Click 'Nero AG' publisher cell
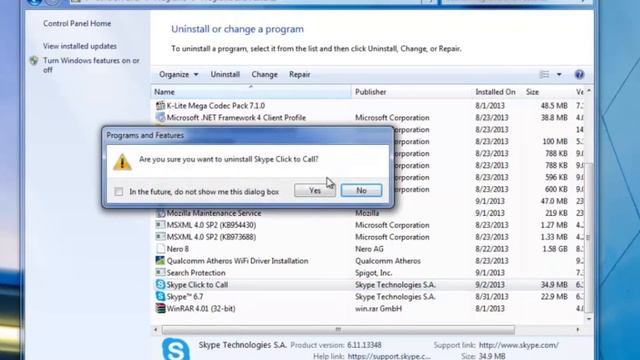Image resolution: width=640 pixels, height=360 pixels. pos(369,249)
